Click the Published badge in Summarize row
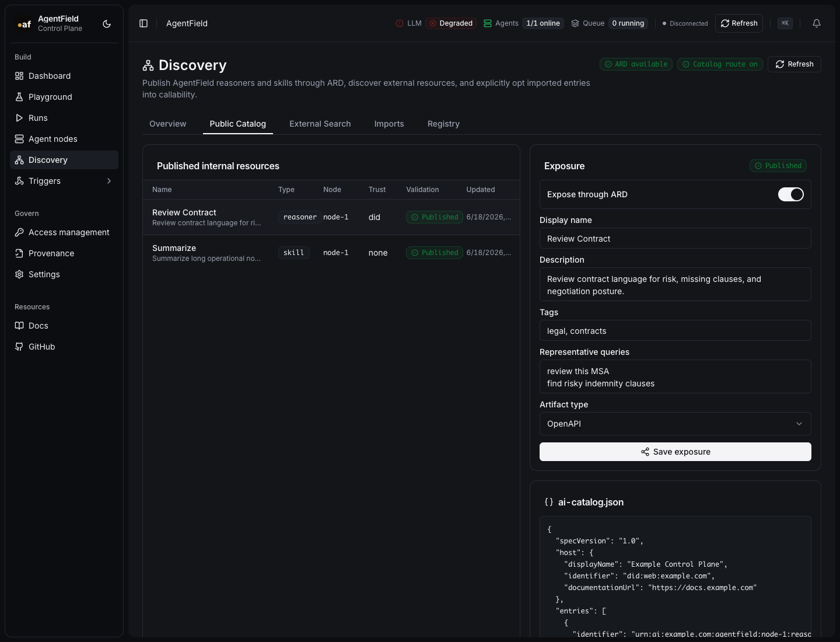The height and width of the screenshot is (642, 840). tap(435, 253)
